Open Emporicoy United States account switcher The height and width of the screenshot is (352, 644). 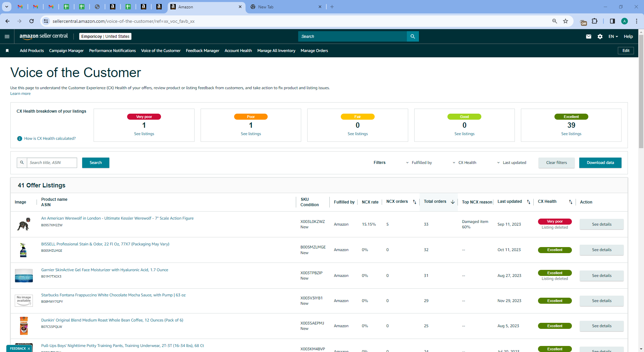click(x=105, y=37)
